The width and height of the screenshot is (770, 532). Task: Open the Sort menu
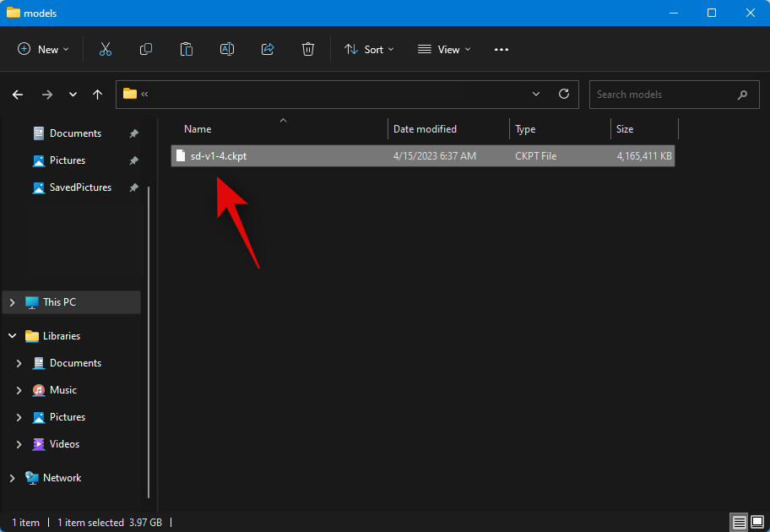pos(364,50)
